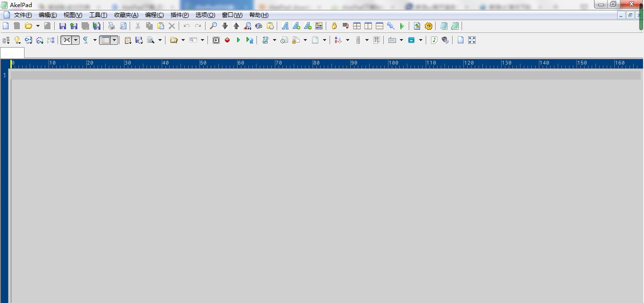Click the Paste clipboard icon in the top toolbar
The width and height of the screenshot is (644, 303).
tap(161, 26)
